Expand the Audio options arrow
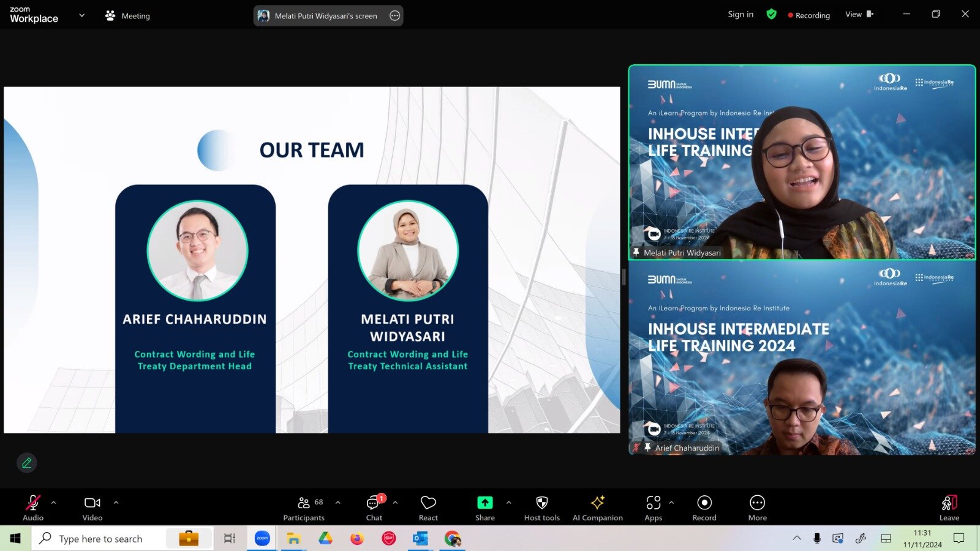Screen dimensions: 980x551 coord(54,503)
